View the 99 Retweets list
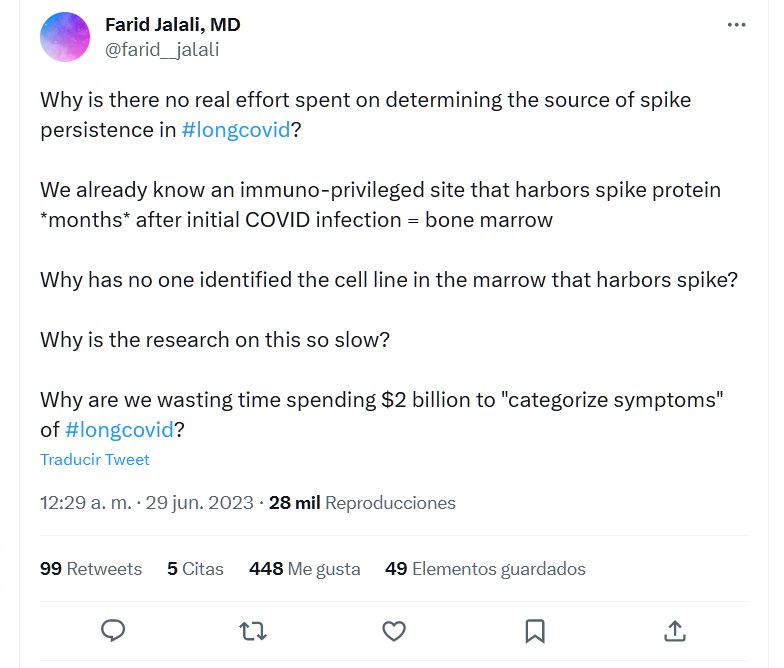 (x=91, y=569)
